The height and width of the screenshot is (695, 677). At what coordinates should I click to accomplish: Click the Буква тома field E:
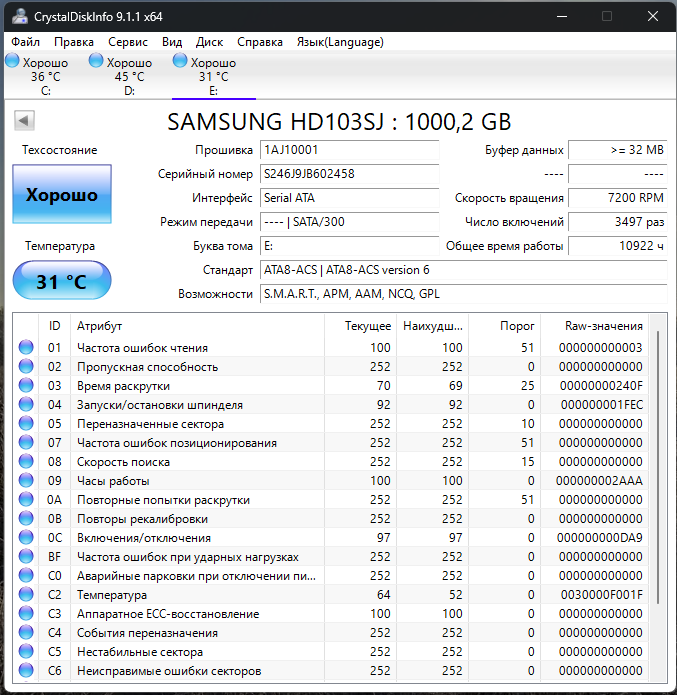coord(349,246)
